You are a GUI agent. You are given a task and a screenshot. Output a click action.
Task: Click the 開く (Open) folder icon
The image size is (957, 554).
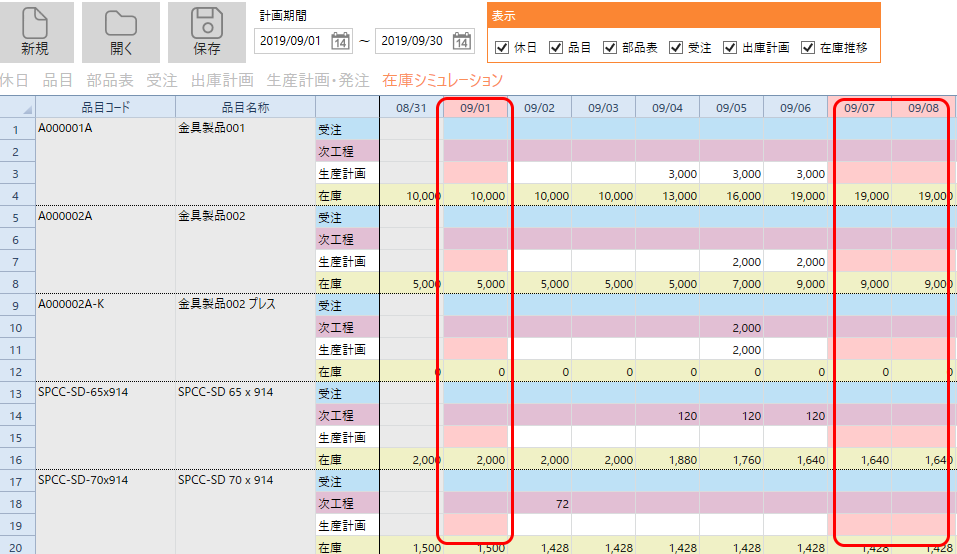(121, 23)
